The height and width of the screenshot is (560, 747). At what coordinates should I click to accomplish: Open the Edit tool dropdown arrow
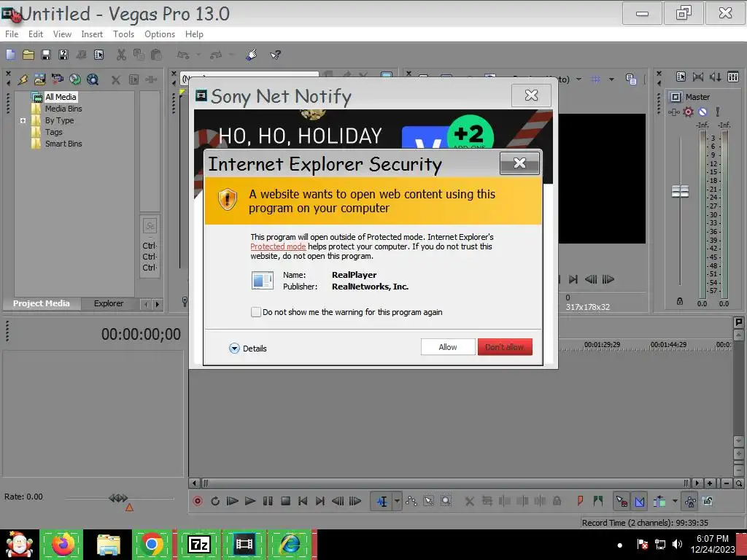(x=397, y=502)
